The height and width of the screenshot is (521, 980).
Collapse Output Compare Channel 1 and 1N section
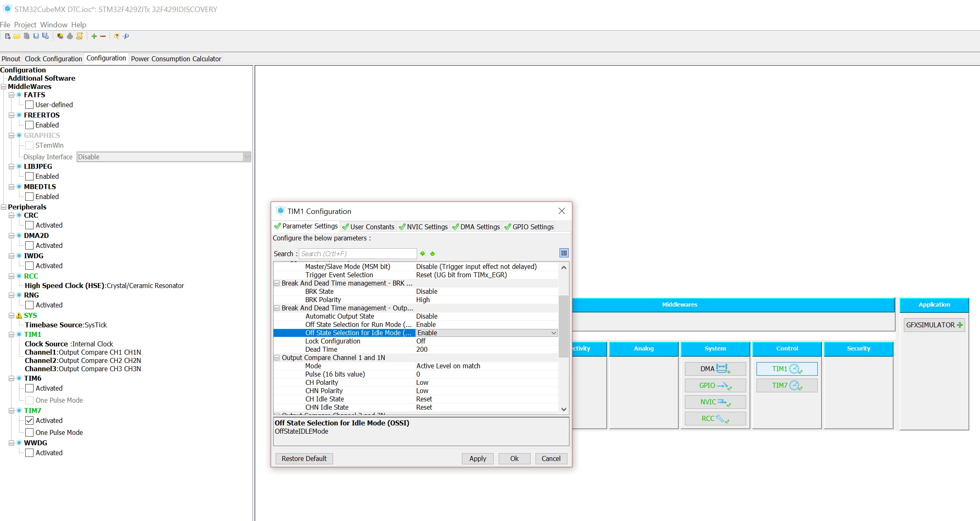(277, 358)
